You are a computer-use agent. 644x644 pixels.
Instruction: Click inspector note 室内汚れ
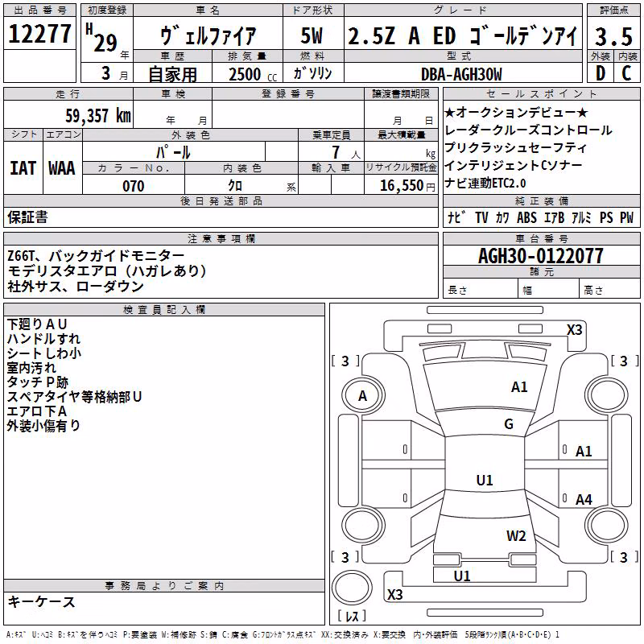pos(31,368)
